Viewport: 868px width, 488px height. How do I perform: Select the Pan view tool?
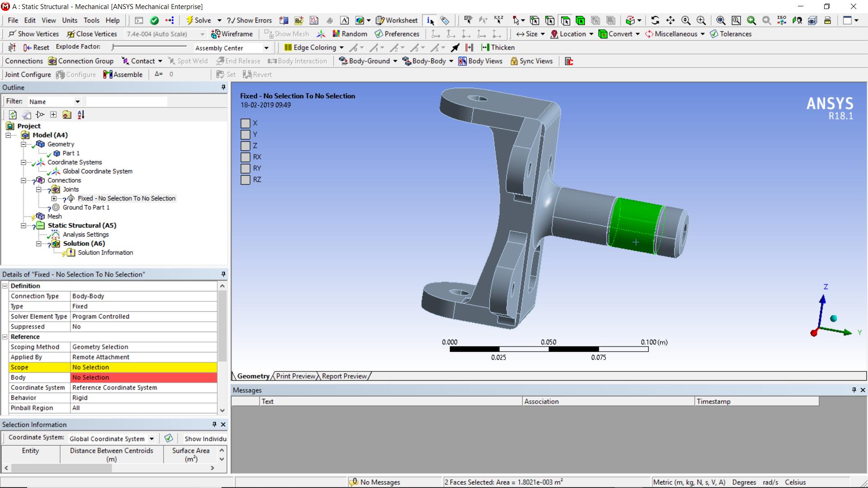click(670, 20)
